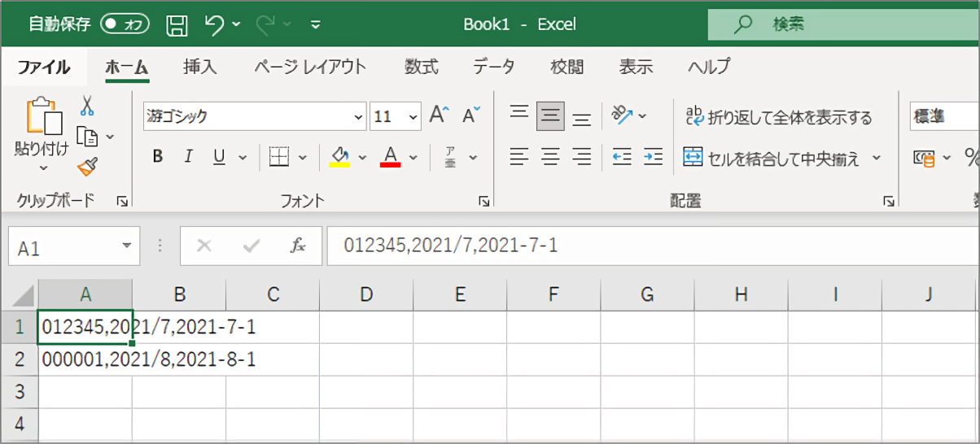Image resolution: width=980 pixels, height=444 pixels.
Task: Click the Paste clipboard icon
Action: 43,116
